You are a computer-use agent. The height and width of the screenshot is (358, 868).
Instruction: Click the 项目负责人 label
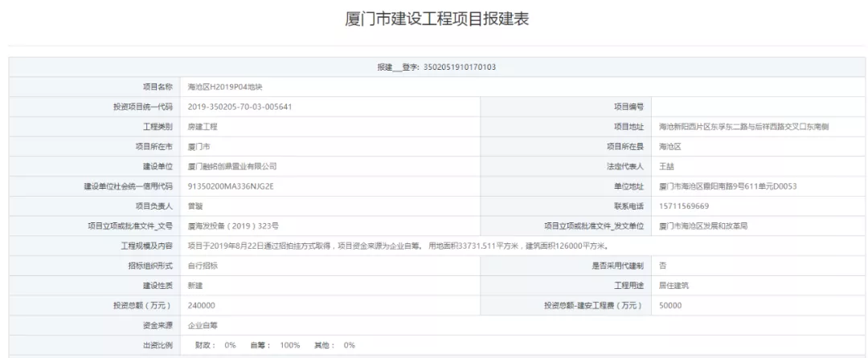pyautogui.click(x=154, y=206)
